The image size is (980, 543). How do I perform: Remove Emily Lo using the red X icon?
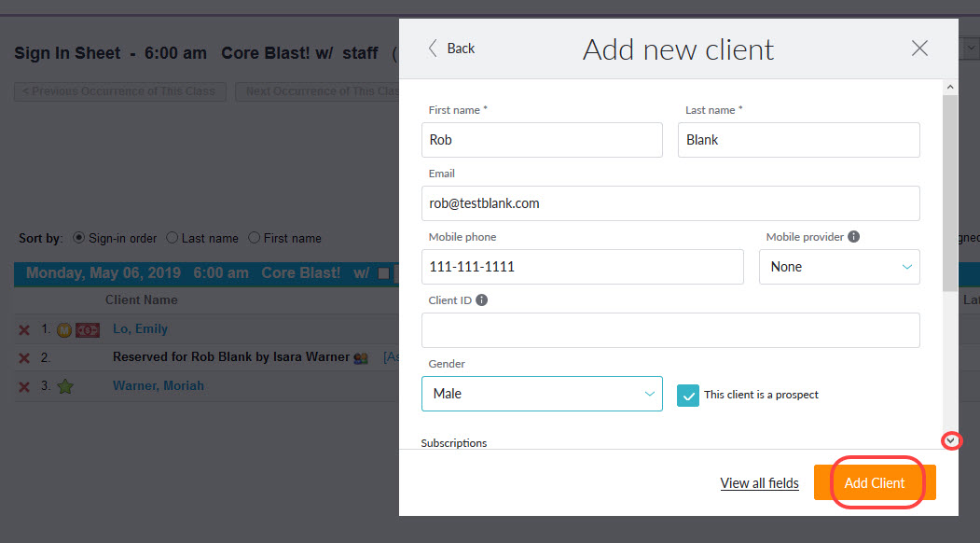(23, 328)
